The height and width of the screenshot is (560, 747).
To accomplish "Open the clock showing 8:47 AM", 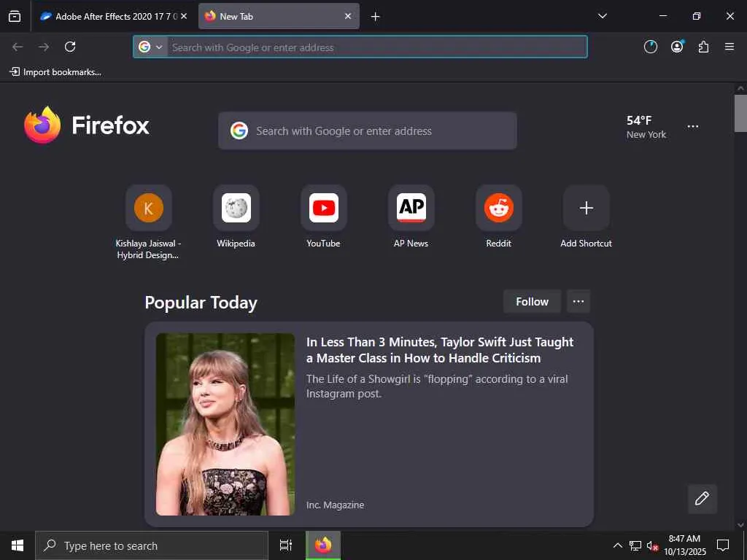I will tap(685, 545).
